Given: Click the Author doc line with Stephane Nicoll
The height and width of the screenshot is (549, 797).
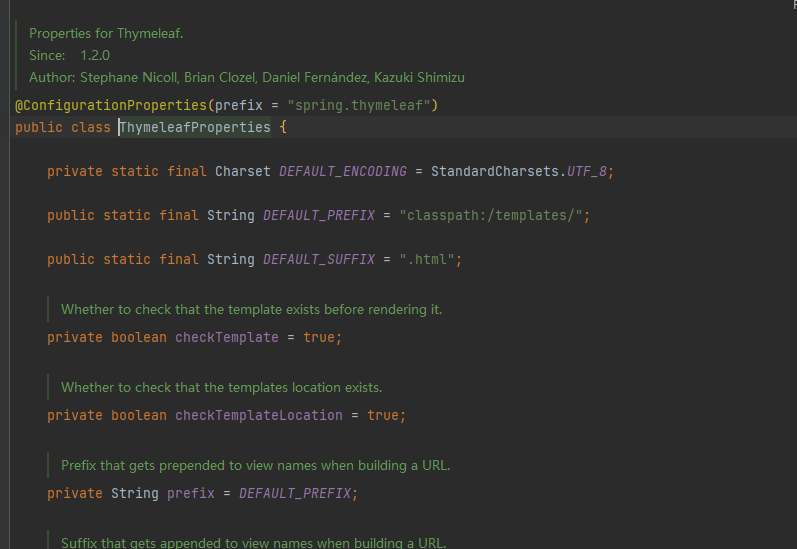Looking at the screenshot, I should 247,77.
